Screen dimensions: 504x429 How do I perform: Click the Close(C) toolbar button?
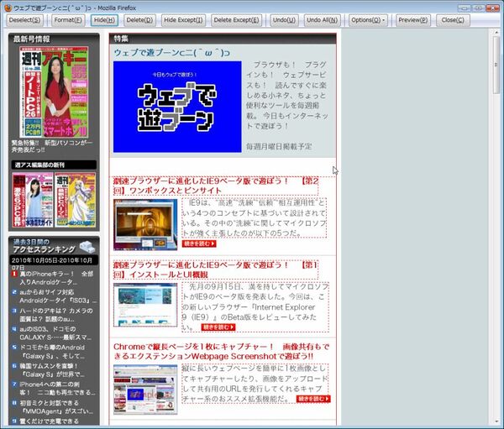coord(453,20)
